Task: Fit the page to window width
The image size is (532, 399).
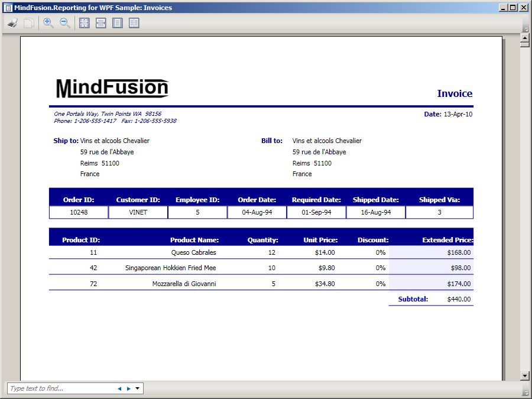Action: (x=101, y=23)
